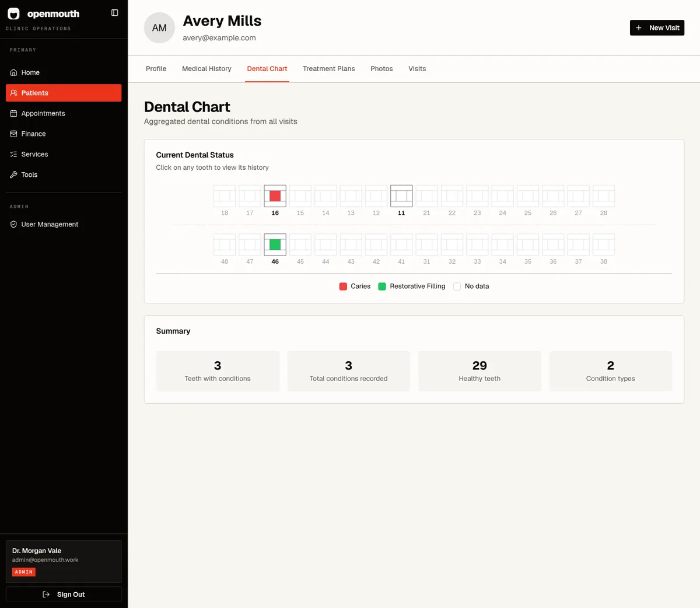Open Finance in the sidebar
The height and width of the screenshot is (608, 700).
click(x=64, y=134)
